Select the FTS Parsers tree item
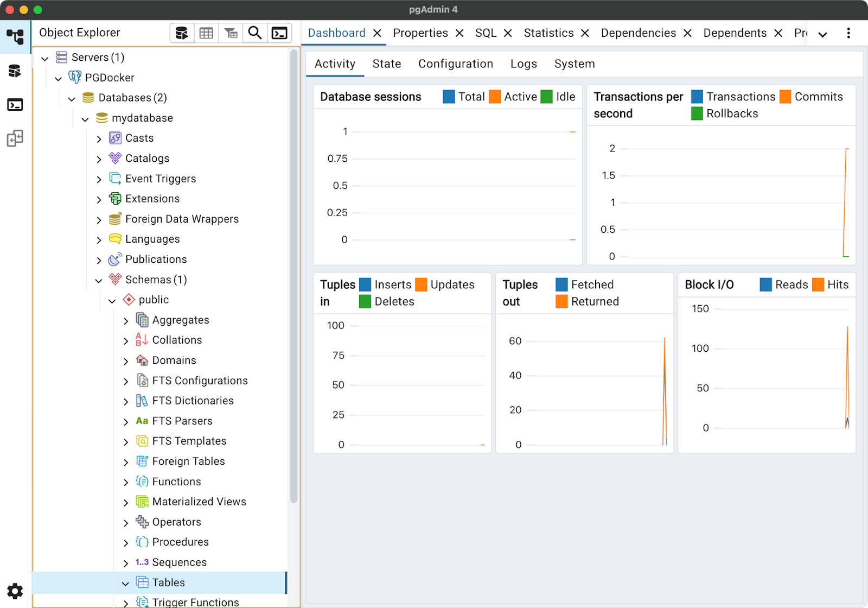The height and width of the screenshot is (608, 868). 182,421
